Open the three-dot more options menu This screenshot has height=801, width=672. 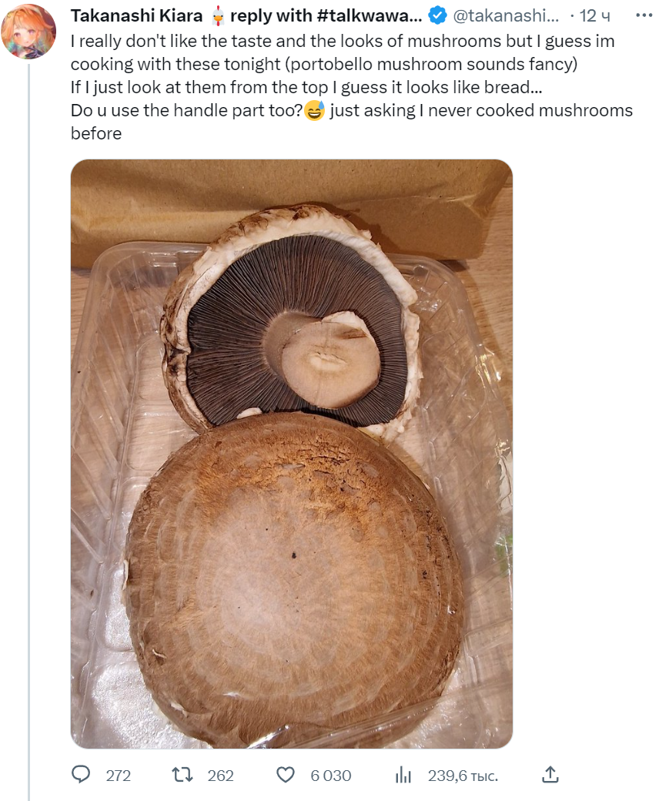[644, 15]
